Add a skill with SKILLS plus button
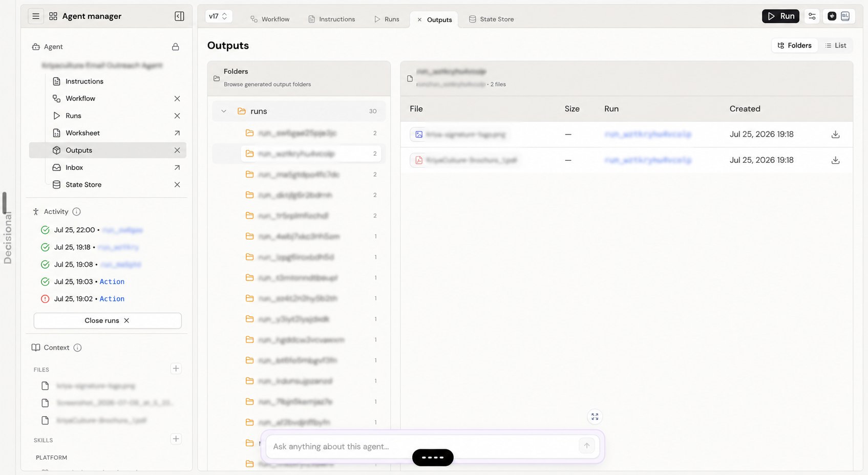 176,439
